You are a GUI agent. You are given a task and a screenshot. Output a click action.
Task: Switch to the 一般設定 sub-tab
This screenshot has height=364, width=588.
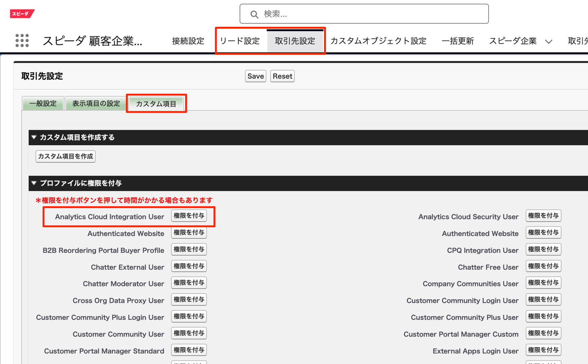point(43,103)
